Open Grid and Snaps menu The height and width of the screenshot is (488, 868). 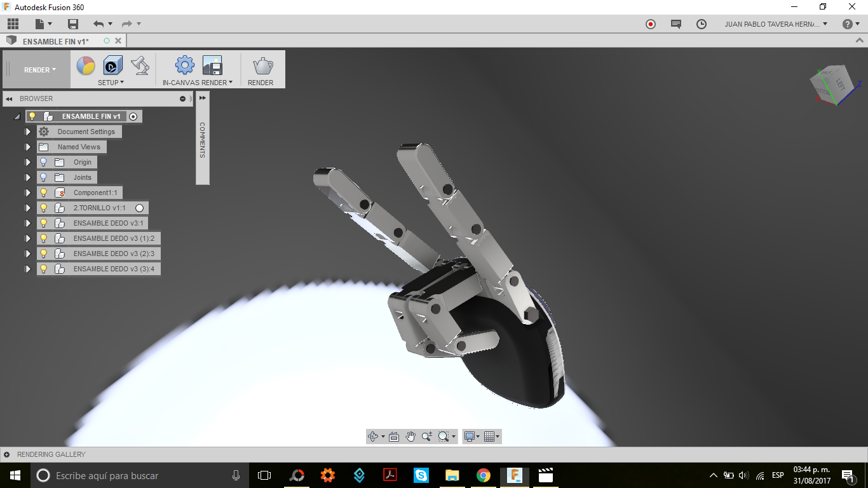(492, 437)
